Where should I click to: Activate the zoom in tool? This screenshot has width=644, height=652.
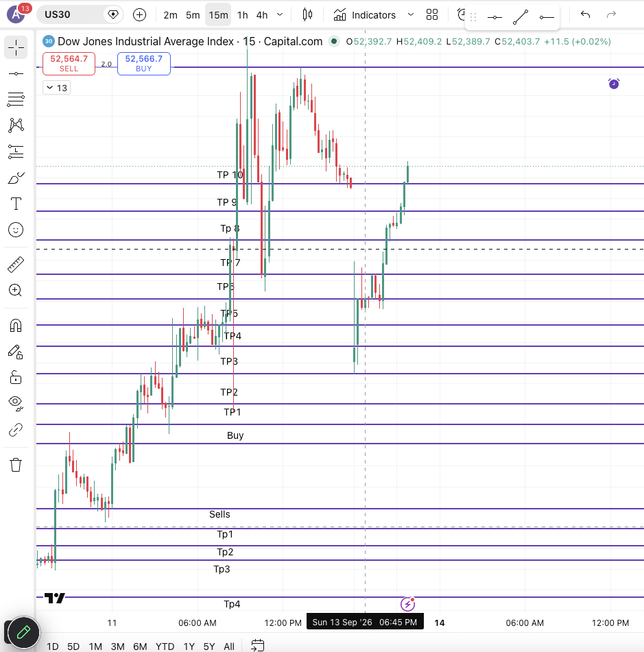click(x=16, y=290)
